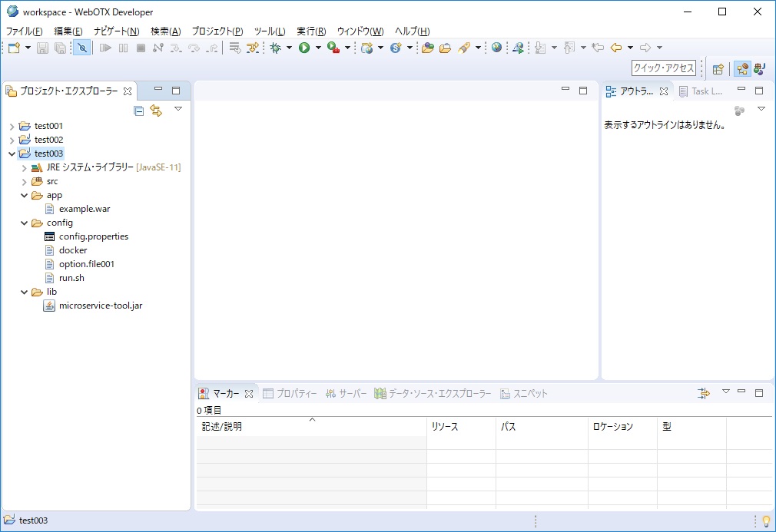Click the green Run button
The height and width of the screenshot is (532, 776).
(x=304, y=48)
